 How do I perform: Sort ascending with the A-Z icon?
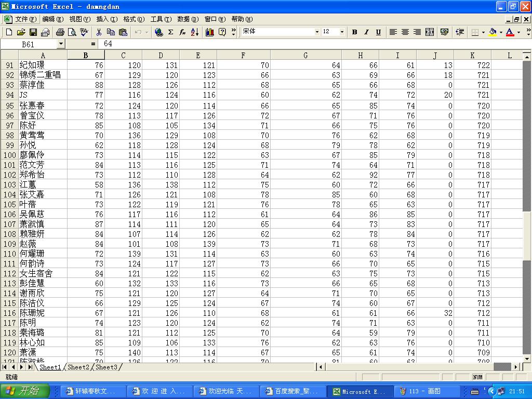(194, 32)
